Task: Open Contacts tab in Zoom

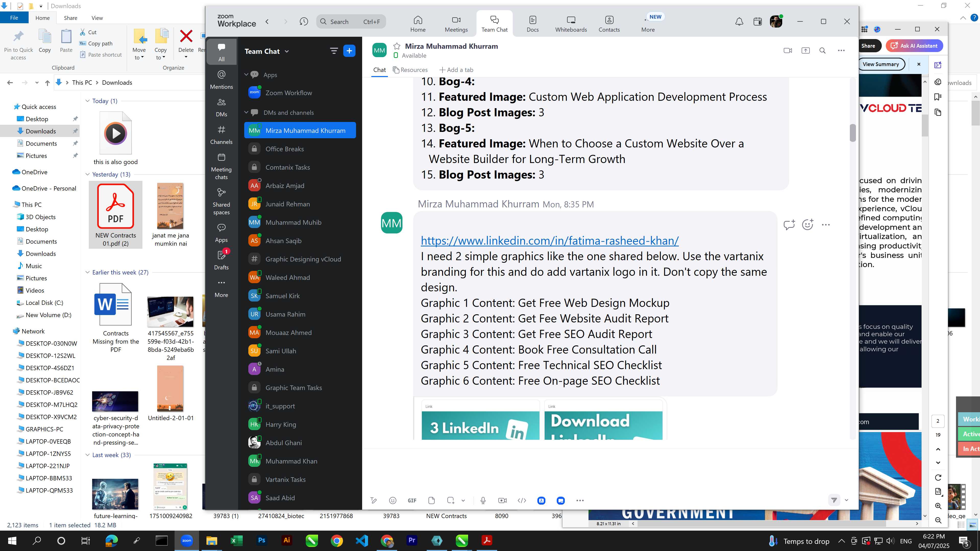Action: coord(609,23)
